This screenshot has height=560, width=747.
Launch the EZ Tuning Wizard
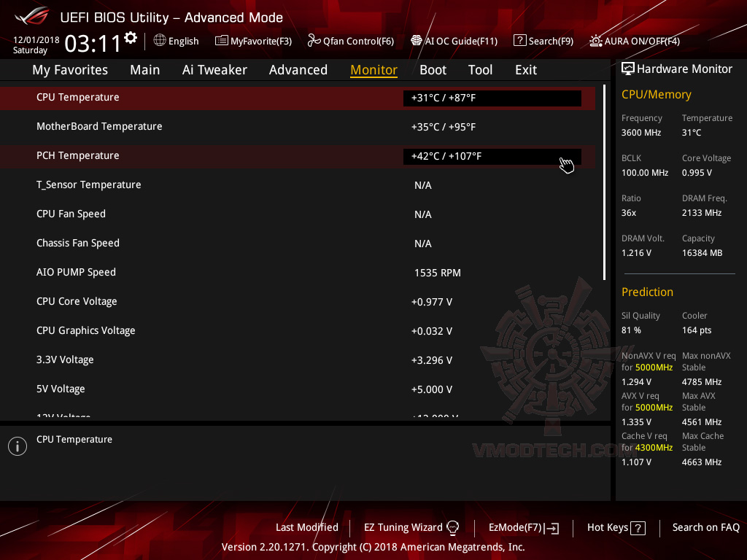[411, 527]
